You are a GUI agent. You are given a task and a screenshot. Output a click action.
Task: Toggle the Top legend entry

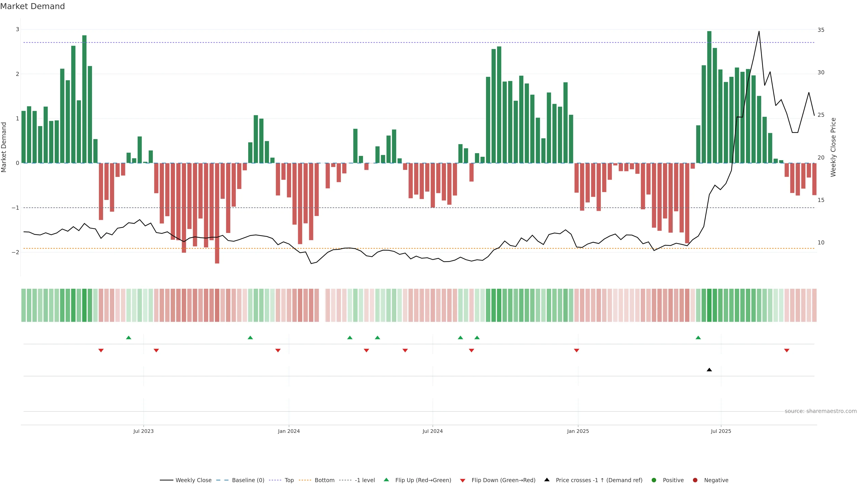coord(289,480)
